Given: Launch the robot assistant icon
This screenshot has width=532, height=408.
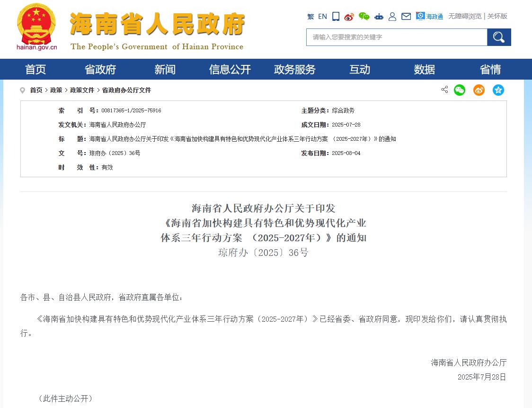Looking at the screenshot, I should pyautogui.click(x=379, y=17).
